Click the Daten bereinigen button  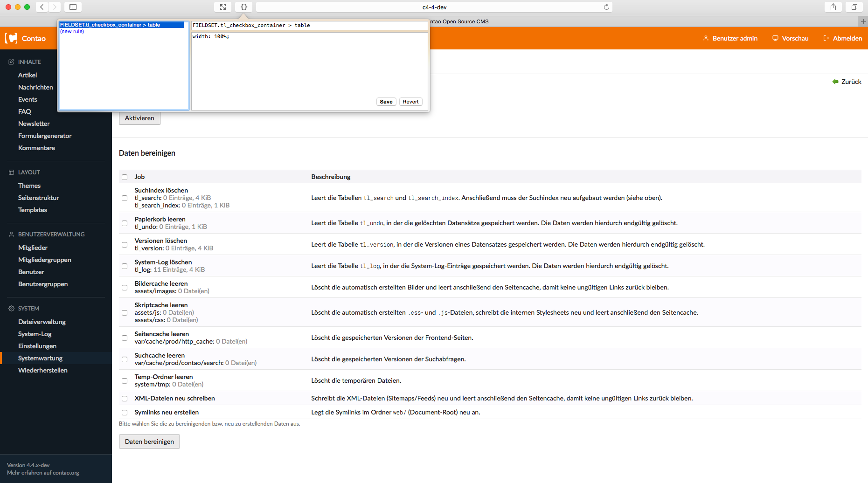pyautogui.click(x=149, y=442)
